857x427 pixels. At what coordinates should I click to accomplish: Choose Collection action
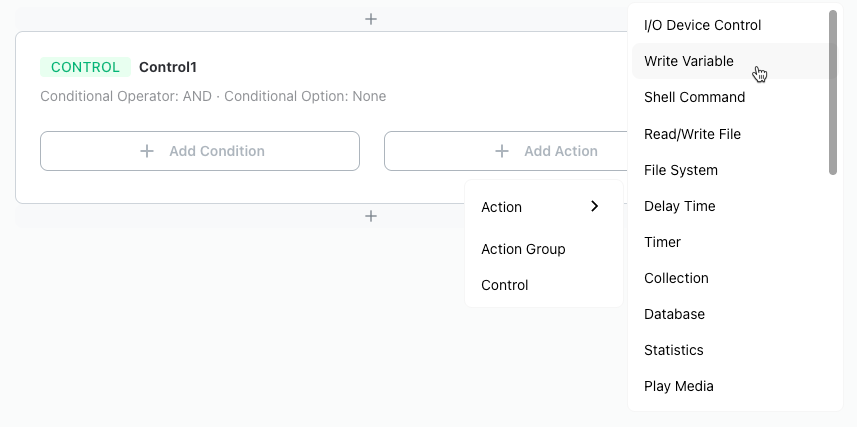point(730,278)
